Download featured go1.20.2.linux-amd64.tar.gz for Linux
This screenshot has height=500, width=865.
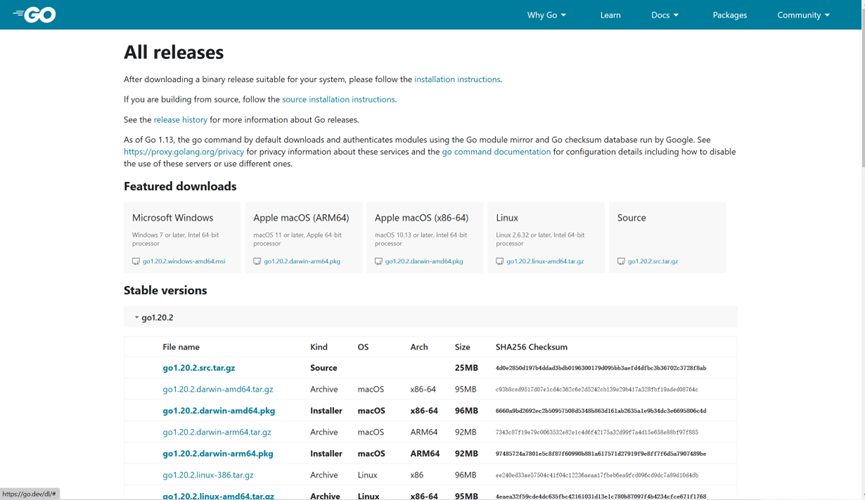[545, 262]
